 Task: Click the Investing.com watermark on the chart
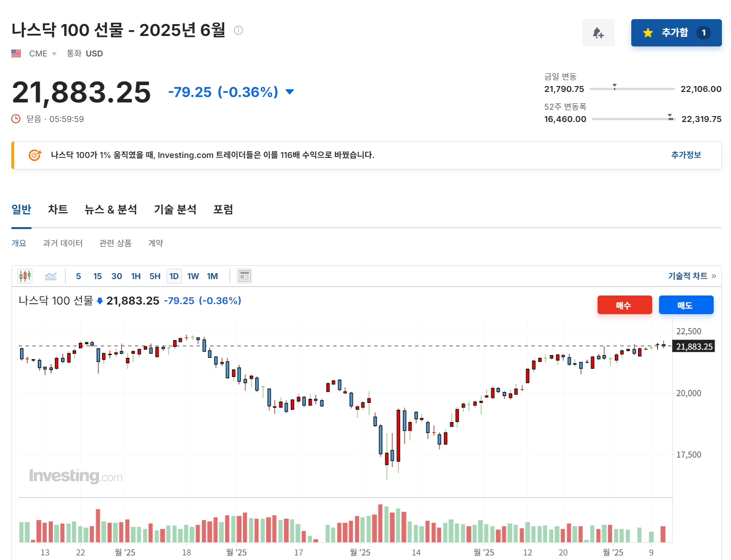click(x=76, y=476)
